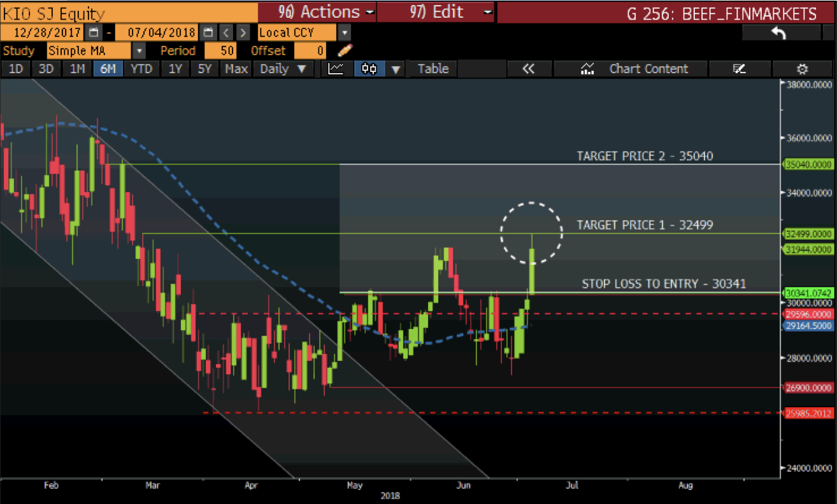
Task: Click the Jul month label on axis
Action: coord(573,486)
